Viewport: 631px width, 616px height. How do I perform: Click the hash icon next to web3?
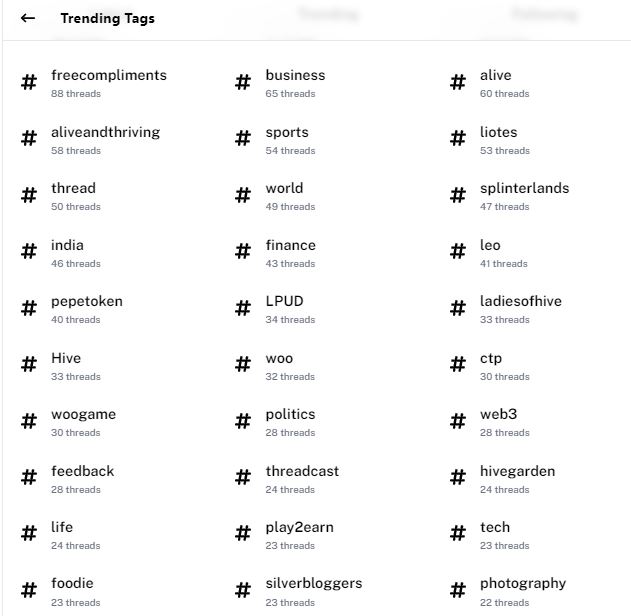(458, 421)
